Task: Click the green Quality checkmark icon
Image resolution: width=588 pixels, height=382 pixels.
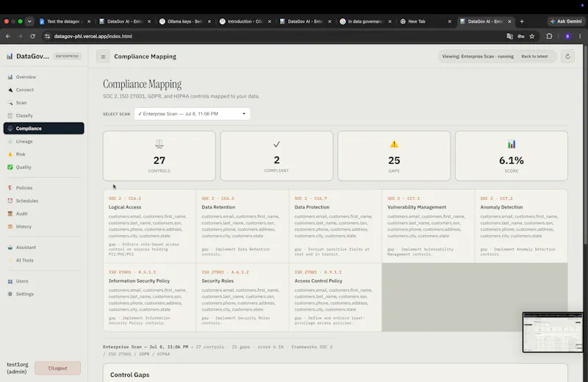Action: click(x=10, y=167)
